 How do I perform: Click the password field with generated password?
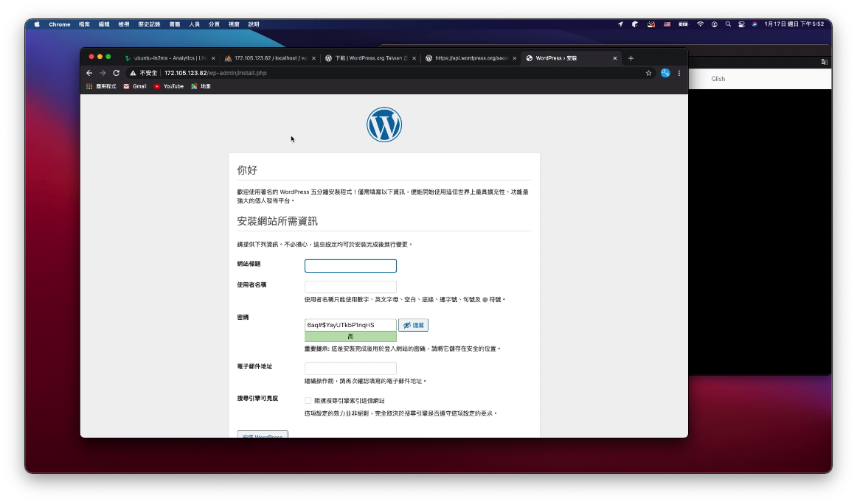[x=350, y=325]
